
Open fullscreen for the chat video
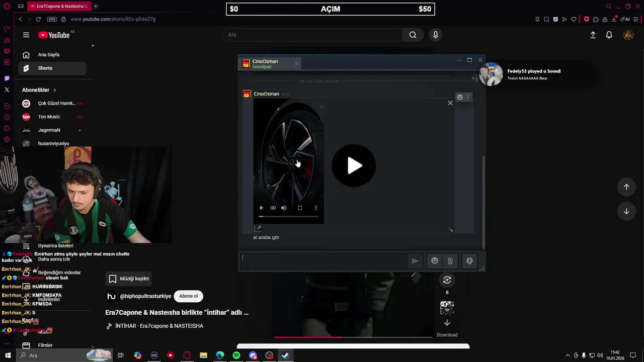pos(300,208)
